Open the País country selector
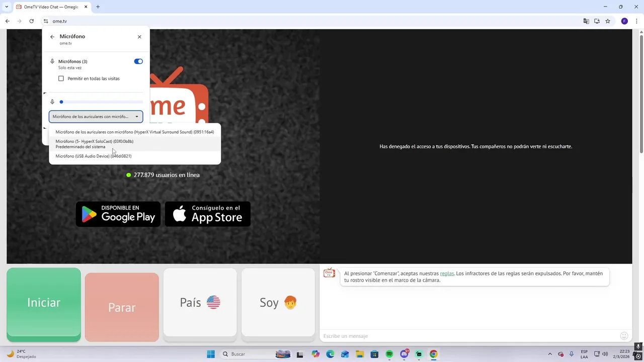The width and height of the screenshot is (644, 362). [x=200, y=302]
